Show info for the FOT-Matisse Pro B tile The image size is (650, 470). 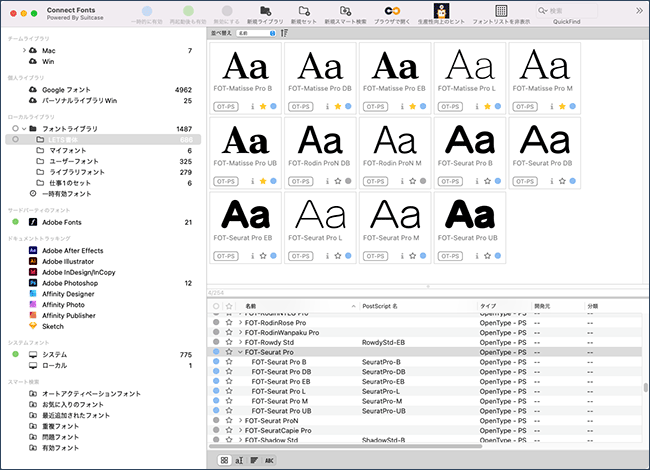(252, 107)
